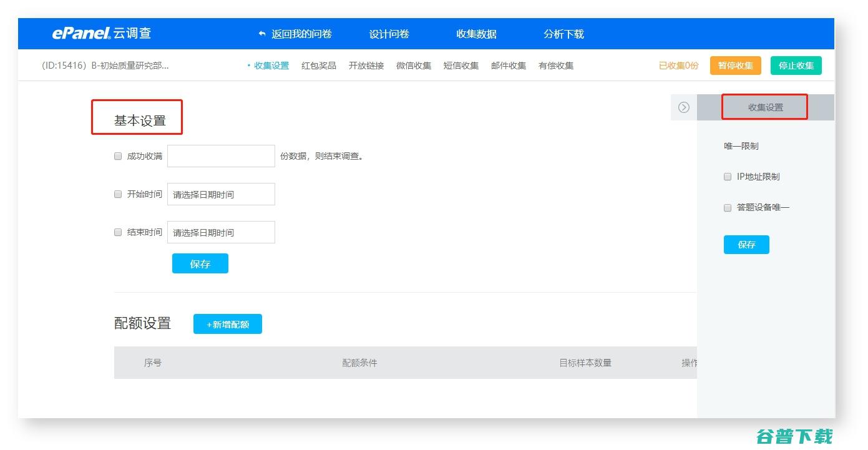Click the 序号 column header
Image resolution: width=868 pixels, height=450 pixels.
(153, 363)
